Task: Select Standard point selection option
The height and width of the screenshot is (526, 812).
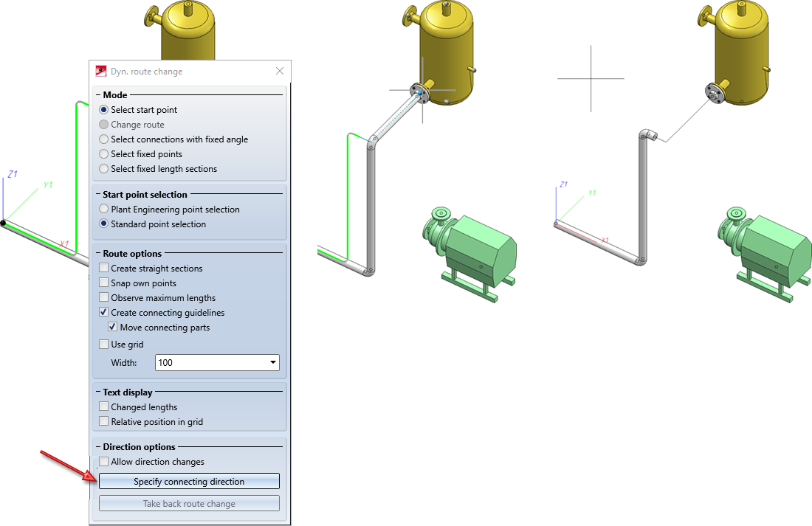Action: coord(103,224)
